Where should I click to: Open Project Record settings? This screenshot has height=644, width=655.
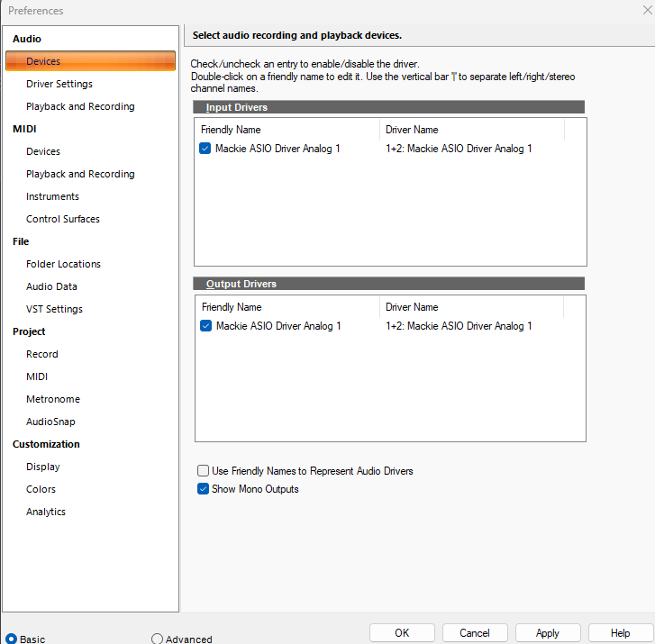click(41, 355)
